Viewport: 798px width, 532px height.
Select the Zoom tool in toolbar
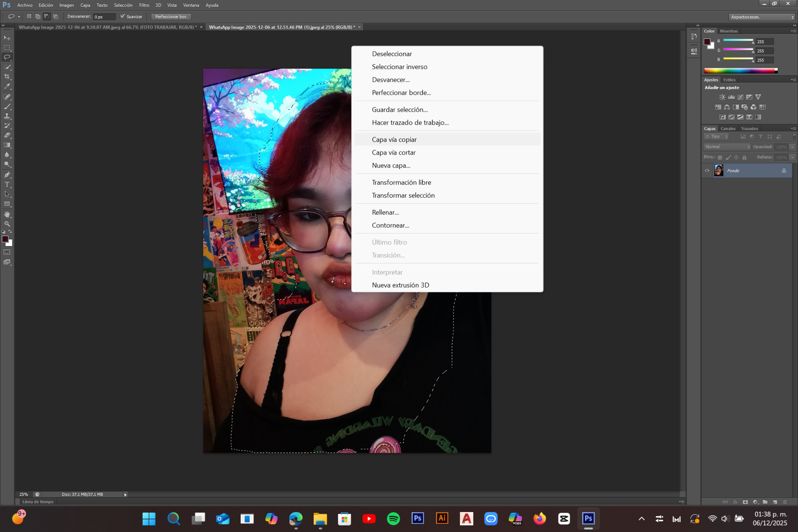tap(7, 224)
